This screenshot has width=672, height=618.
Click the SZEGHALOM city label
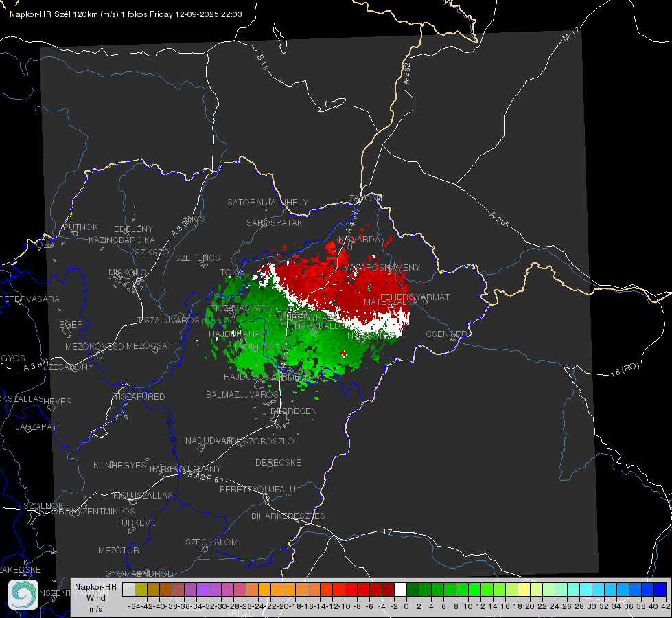pos(211,542)
